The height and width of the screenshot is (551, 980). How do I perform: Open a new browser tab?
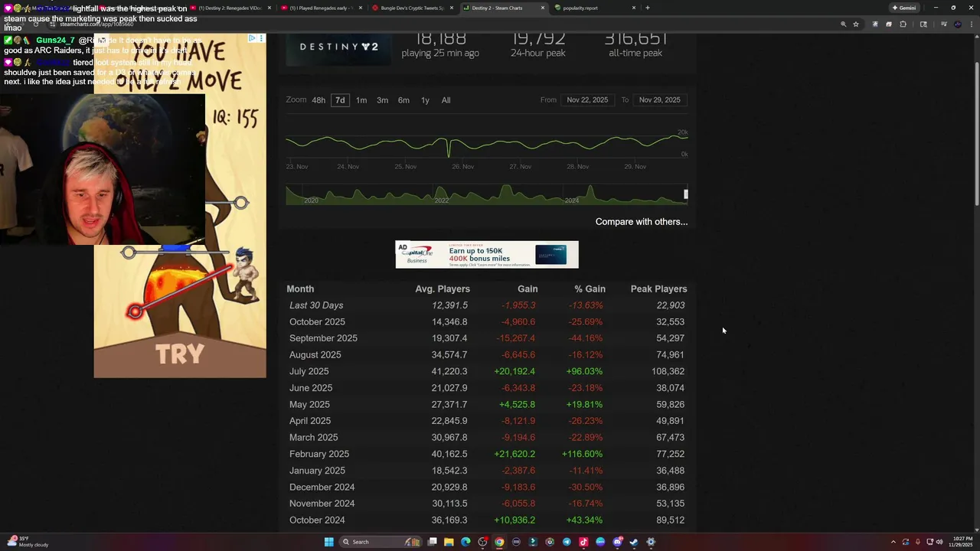[648, 8]
